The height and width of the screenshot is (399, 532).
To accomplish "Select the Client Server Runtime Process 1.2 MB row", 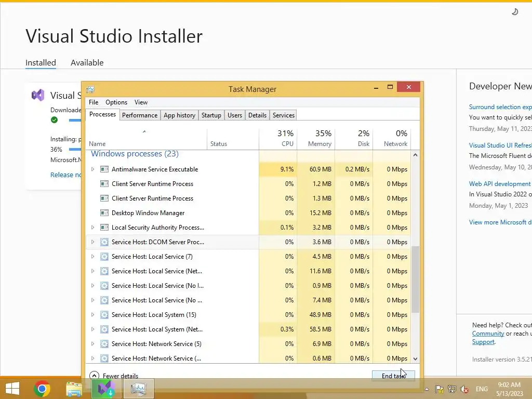I will [x=248, y=183].
